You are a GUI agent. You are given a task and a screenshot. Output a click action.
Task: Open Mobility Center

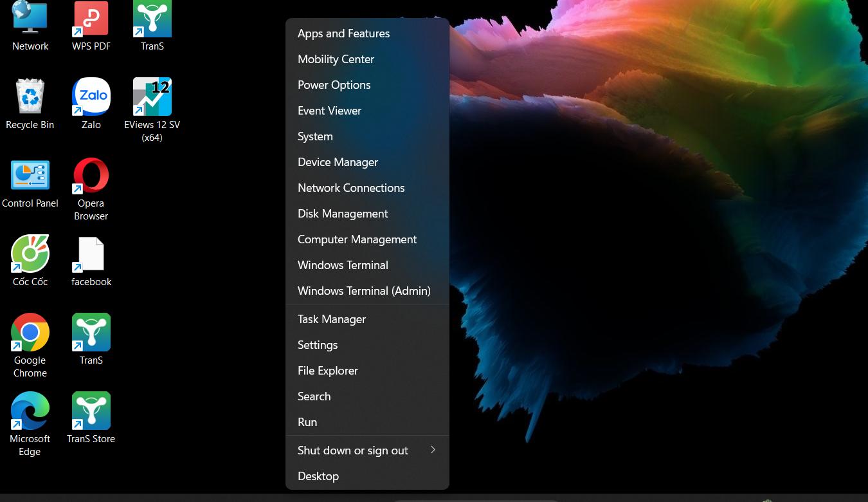click(x=367, y=59)
